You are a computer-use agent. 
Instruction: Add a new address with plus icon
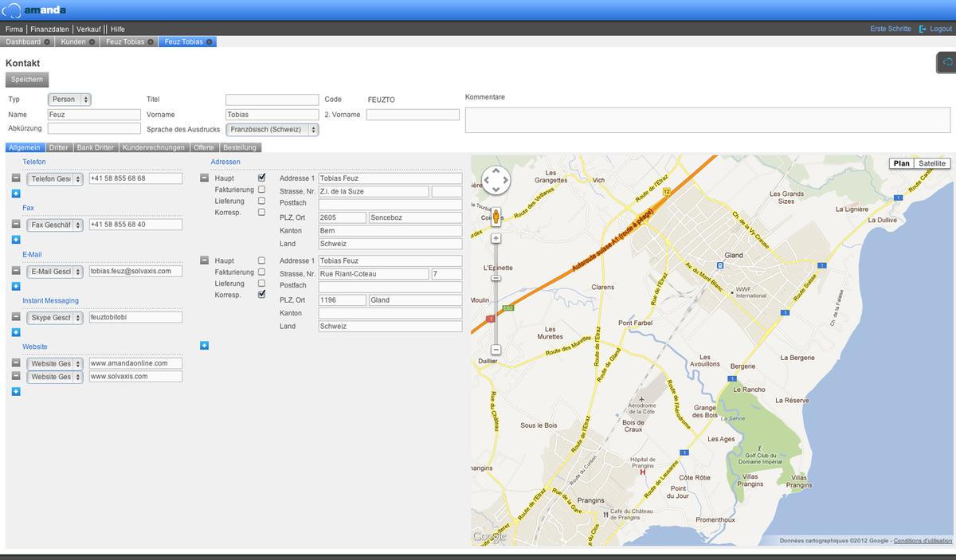click(204, 345)
